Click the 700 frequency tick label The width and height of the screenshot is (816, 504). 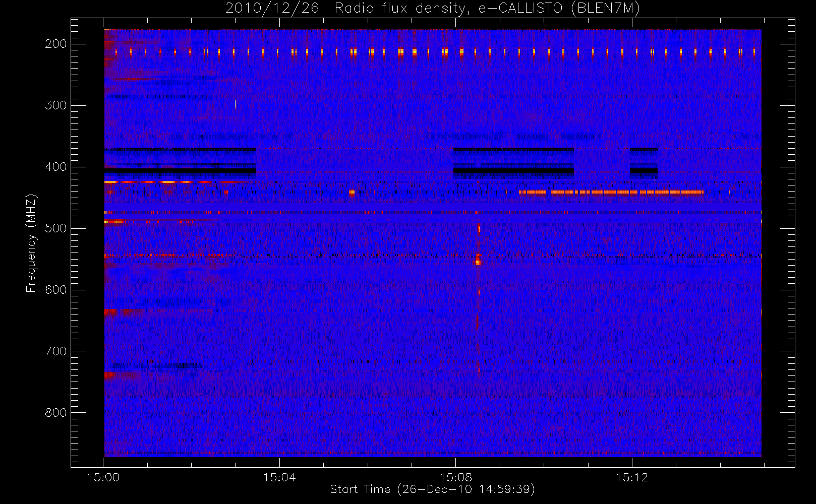click(x=56, y=351)
